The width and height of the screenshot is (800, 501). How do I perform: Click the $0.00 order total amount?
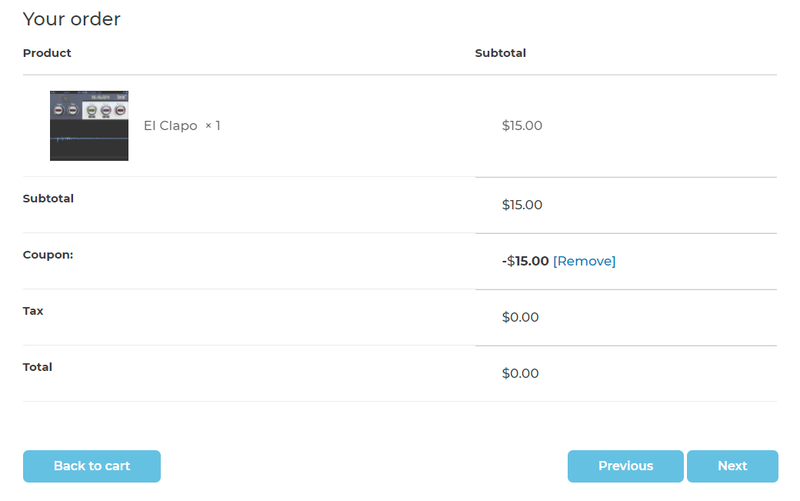(x=520, y=373)
